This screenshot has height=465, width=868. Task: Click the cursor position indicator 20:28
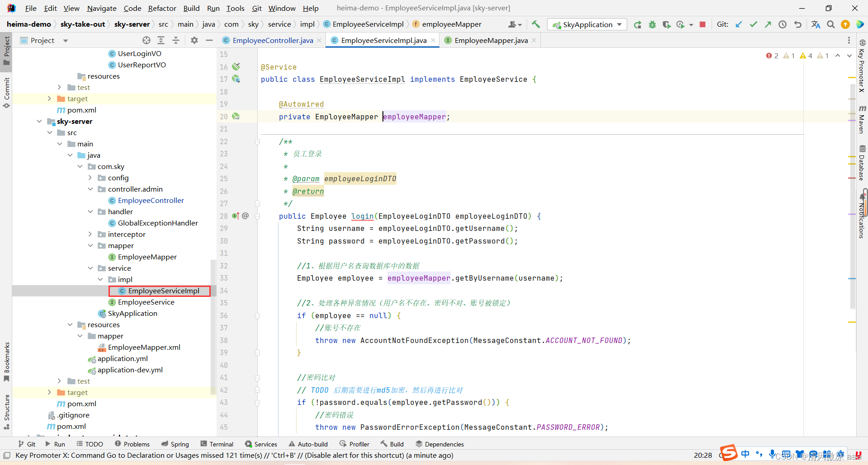coord(703,456)
